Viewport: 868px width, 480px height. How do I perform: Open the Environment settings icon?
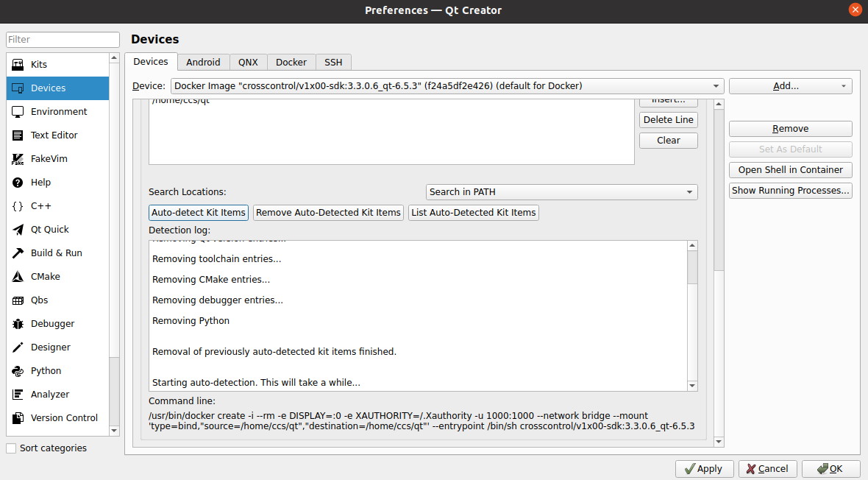[x=18, y=112]
